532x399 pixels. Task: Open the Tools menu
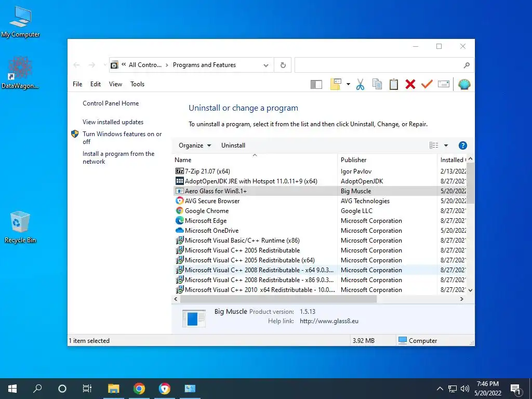click(x=137, y=84)
